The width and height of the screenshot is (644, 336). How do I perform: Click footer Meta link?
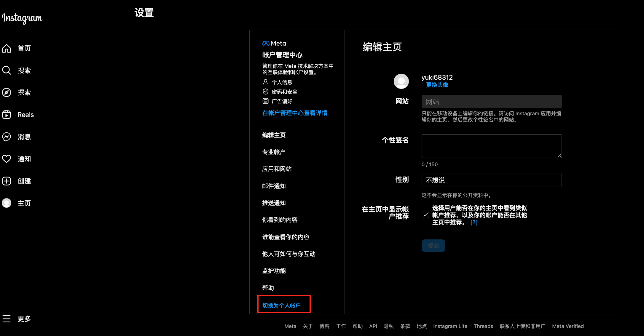point(290,326)
